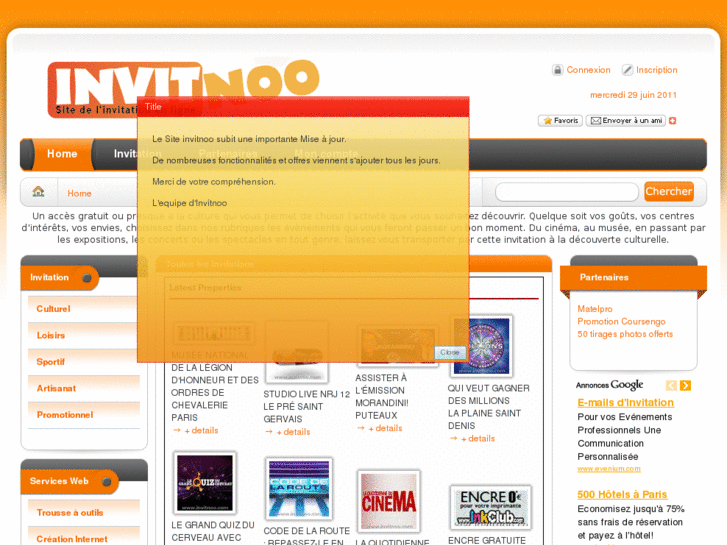The height and width of the screenshot is (545, 727).
Task: Click Envoyer à un ami button
Action: tap(625, 121)
